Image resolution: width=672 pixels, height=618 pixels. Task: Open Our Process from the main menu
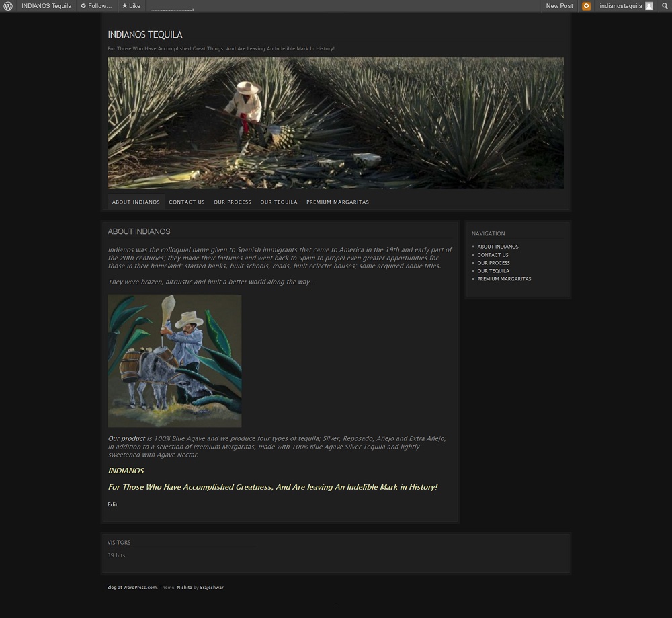click(233, 202)
